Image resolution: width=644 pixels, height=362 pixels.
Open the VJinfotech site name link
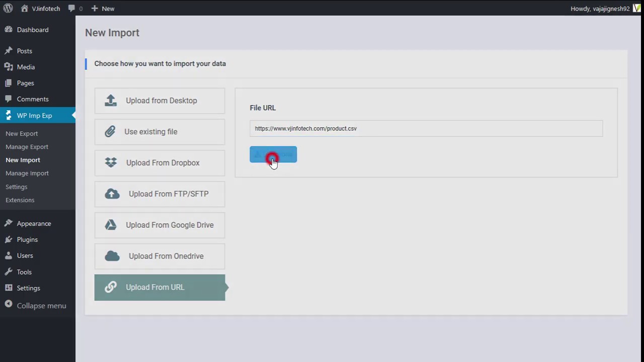[46, 9]
